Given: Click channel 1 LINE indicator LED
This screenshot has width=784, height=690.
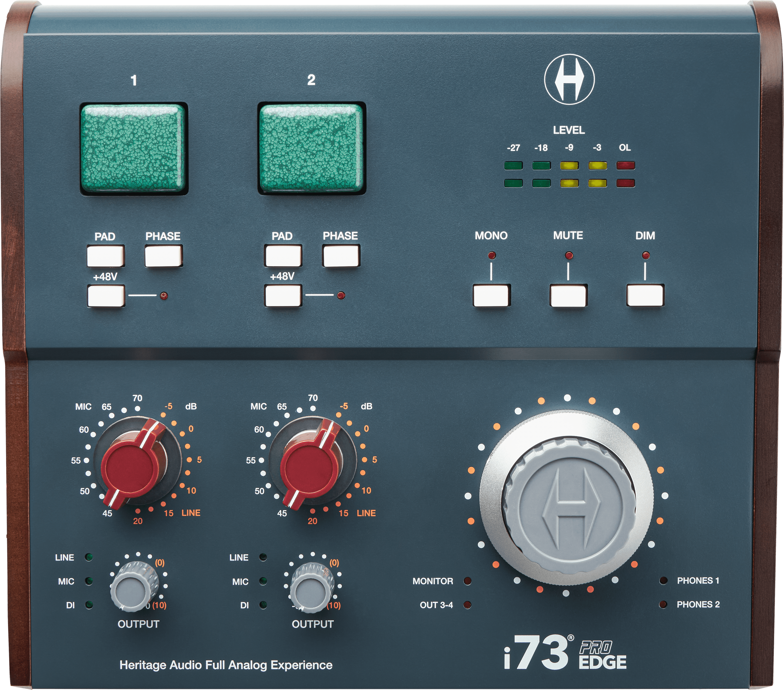Looking at the screenshot, I should coord(89,557).
